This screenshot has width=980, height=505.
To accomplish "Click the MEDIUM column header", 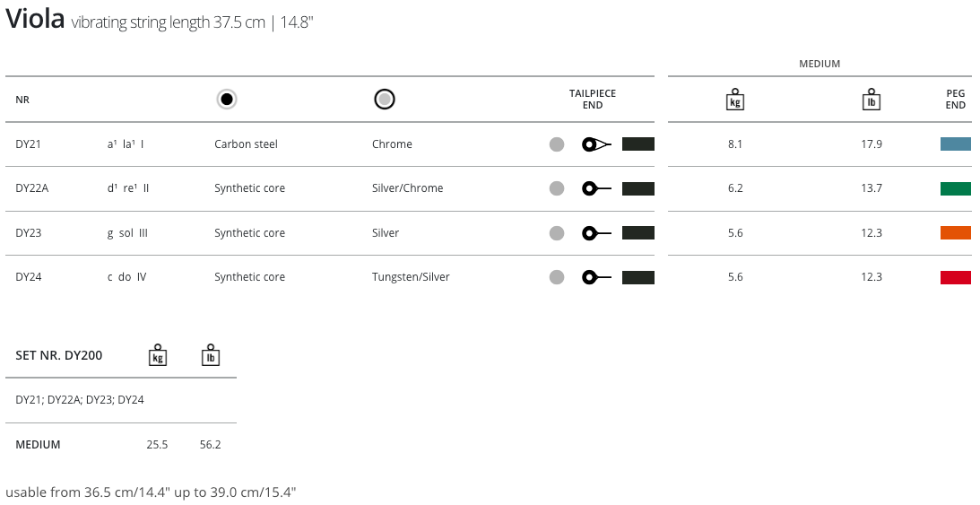I will pyautogui.click(x=820, y=64).
